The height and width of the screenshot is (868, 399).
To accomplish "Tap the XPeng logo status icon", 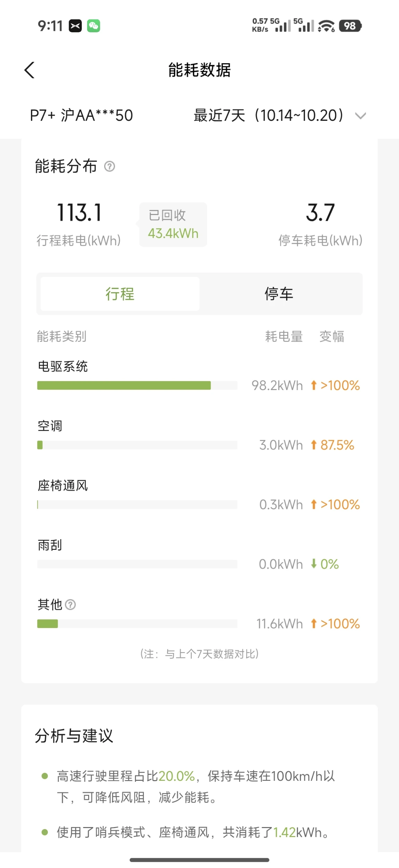I will point(75,26).
